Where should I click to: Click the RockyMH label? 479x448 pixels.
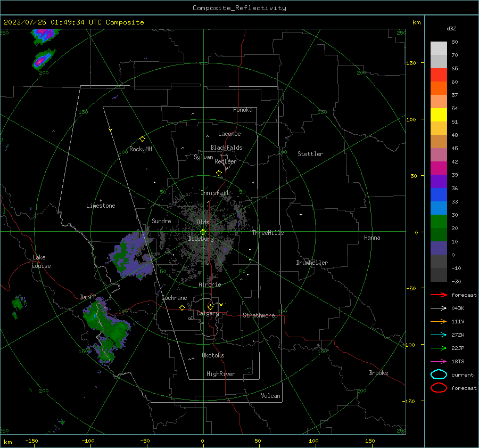click(x=141, y=149)
